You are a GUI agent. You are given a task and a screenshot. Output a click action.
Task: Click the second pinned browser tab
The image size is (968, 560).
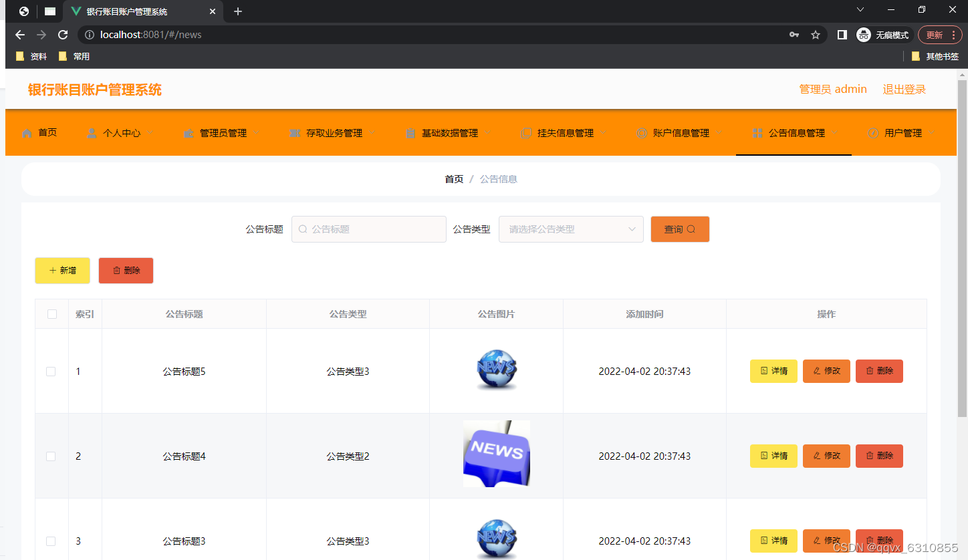pyautogui.click(x=50, y=11)
